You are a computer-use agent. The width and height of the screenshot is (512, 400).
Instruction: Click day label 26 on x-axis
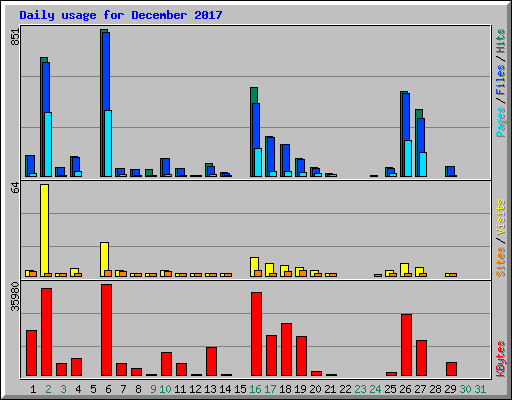point(405,389)
